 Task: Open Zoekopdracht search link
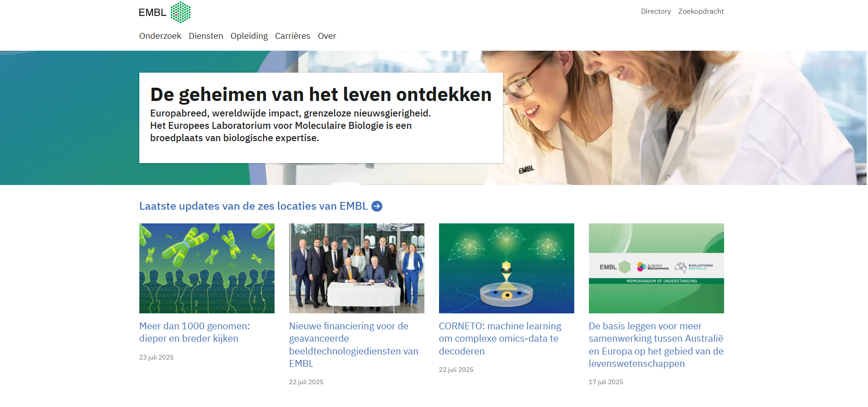[x=701, y=11]
